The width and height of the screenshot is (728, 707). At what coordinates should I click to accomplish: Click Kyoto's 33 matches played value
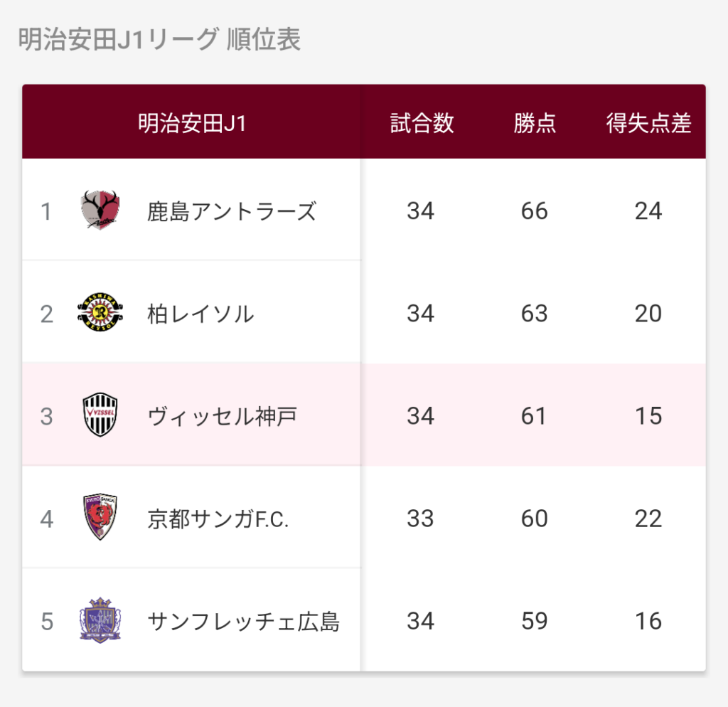pyautogui.click(x=421, y=519)
